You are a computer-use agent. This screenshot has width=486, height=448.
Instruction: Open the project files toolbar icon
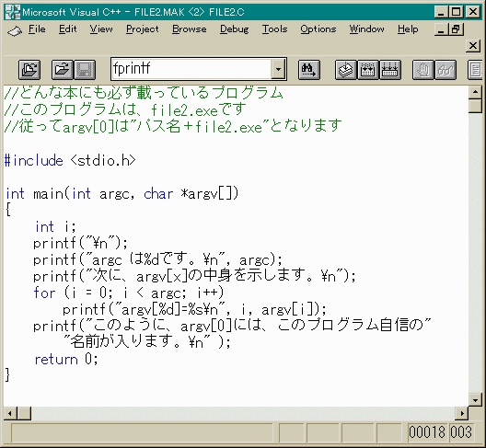coord(29,69)
